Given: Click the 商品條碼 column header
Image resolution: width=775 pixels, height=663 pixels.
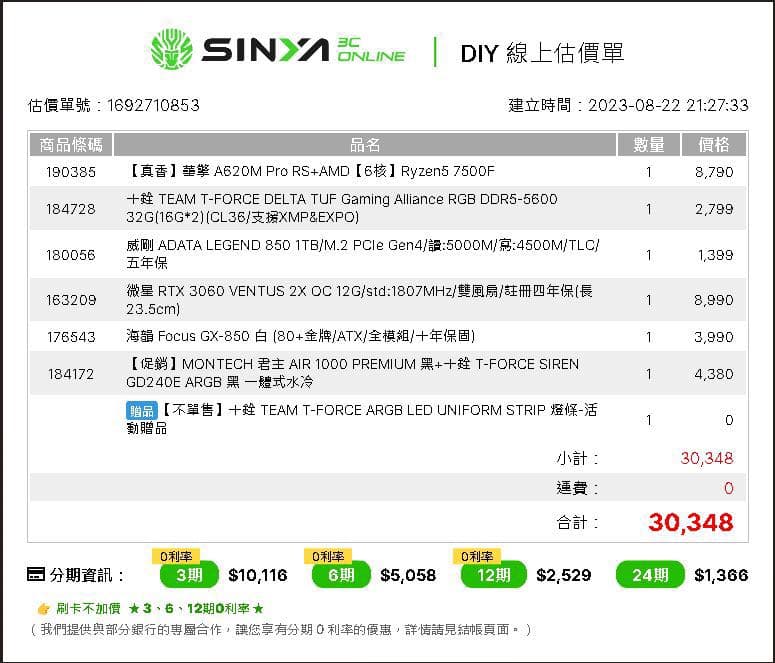Looking at the screenshot, I should (71, 145).
